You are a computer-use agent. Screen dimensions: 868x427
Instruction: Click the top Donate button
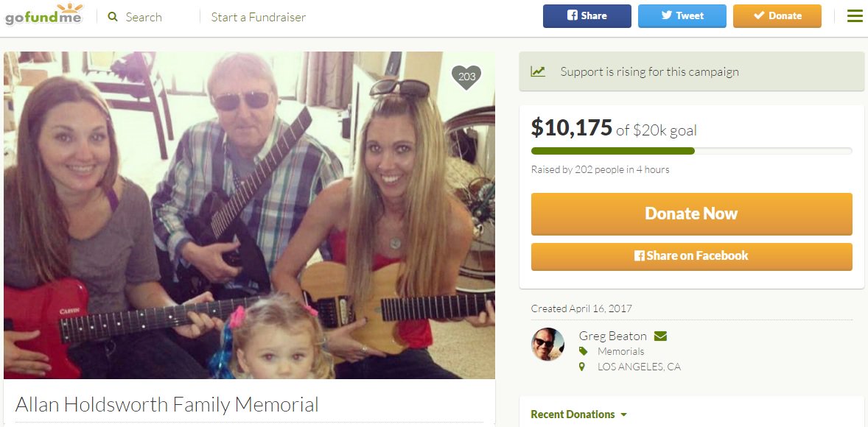pos(777,16)
